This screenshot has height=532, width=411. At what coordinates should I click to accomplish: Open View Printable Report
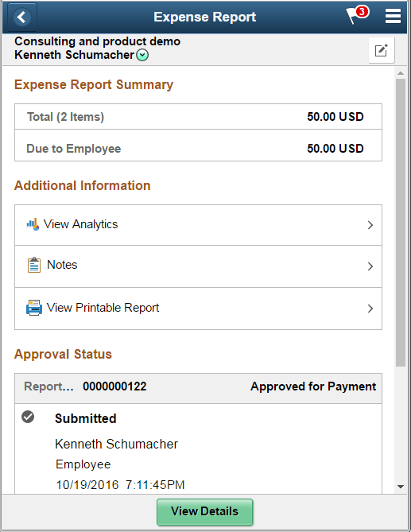pos(198,309)
